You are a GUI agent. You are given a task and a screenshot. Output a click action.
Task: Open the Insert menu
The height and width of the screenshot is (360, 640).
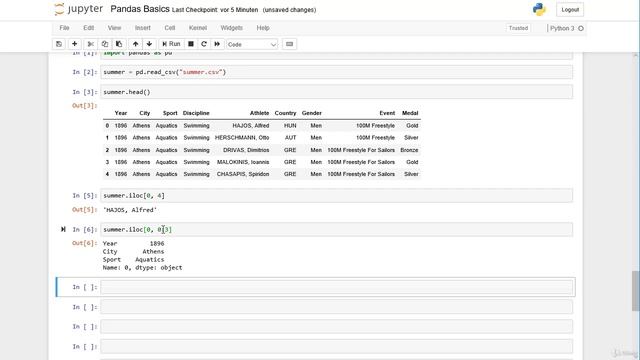point(142,28)
